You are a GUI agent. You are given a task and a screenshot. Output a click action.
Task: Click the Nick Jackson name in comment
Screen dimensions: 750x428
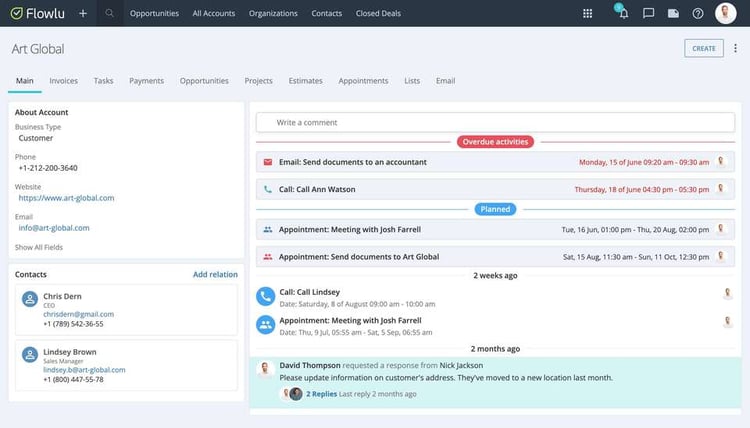pyautogui.click(x=461, y=365)
